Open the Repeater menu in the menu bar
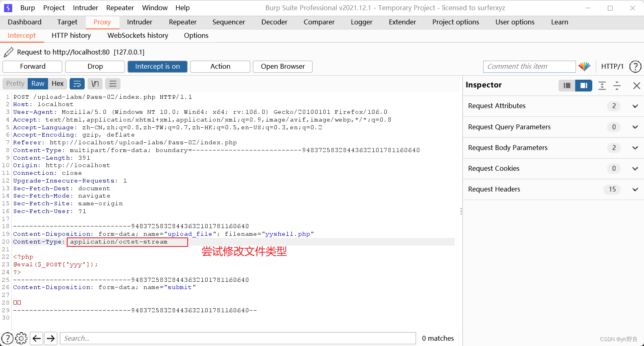 [120, 8]
